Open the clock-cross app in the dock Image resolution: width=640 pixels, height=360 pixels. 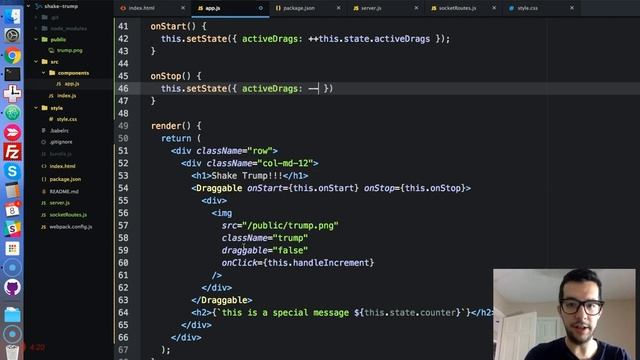click(12, 93)
